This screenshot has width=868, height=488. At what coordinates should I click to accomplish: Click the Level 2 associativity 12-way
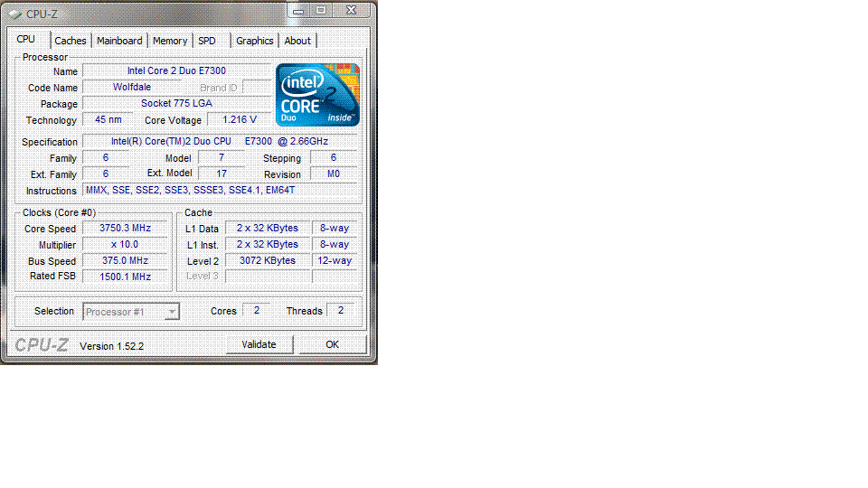[x=335, y=260]
